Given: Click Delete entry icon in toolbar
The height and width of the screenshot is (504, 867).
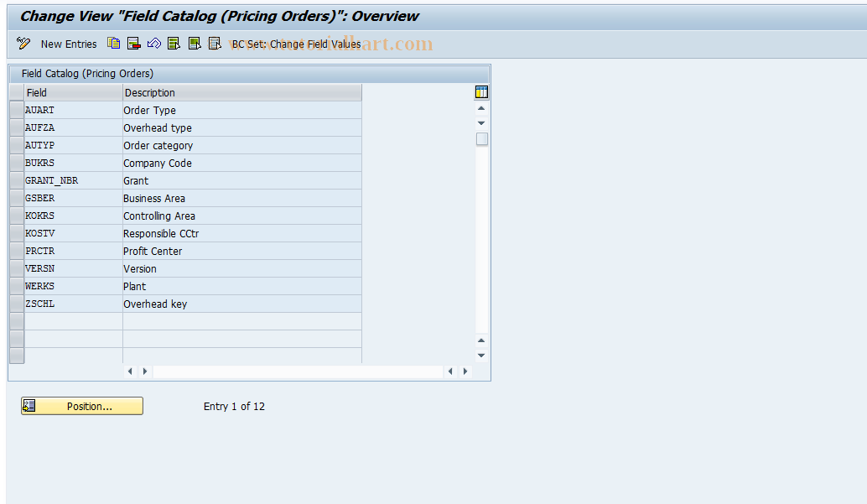Looking at the screenshot, I should tap(134, 43).
